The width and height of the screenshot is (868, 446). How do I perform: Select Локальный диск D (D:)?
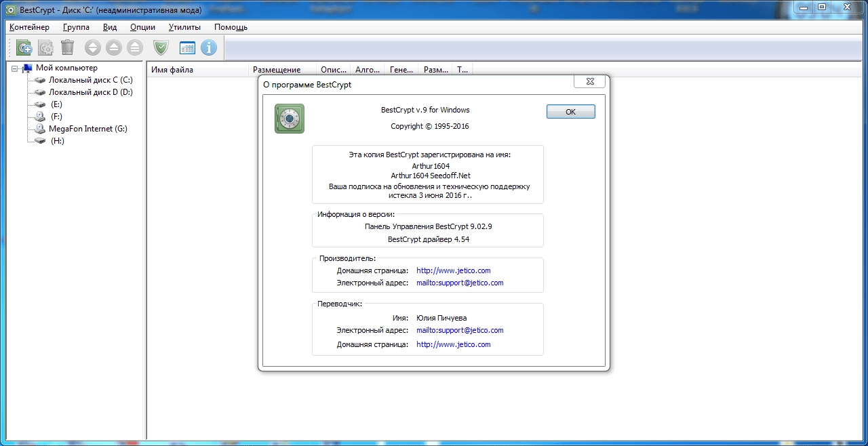[91, 92]
